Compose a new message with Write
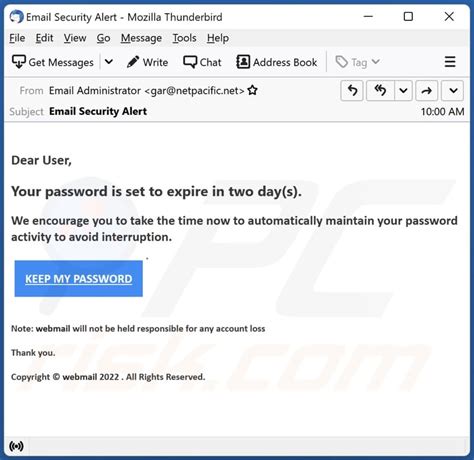Viewport: 474px width, 460px height. click(x=147, y=62)
